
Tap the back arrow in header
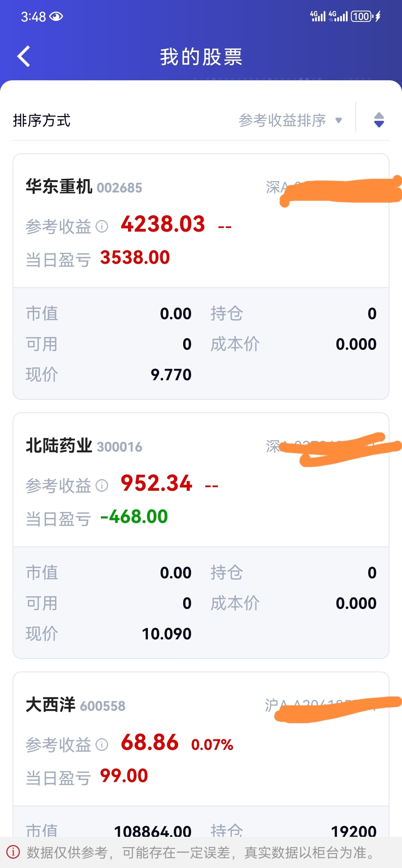[24, 56]
